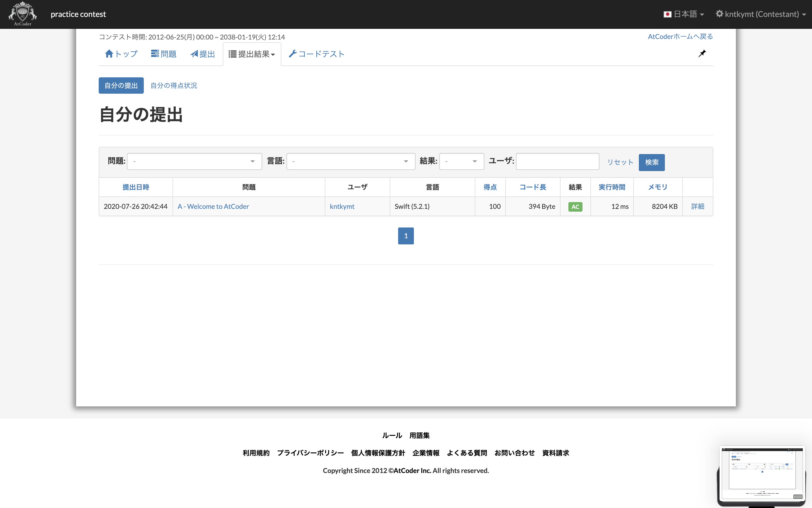The image size is (812, 508).
Task: Open the 個人情報保護方針 footer link
Action: [x=378, y=453]
